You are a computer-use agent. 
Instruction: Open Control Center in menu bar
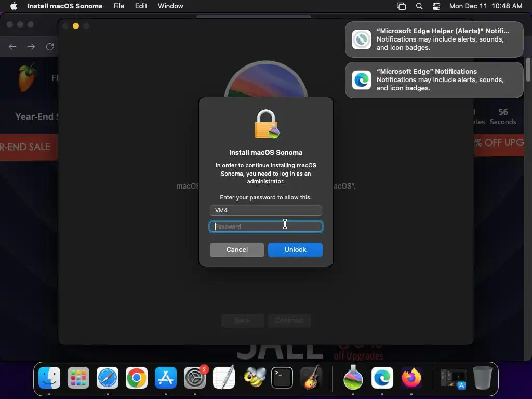(436, 6)
